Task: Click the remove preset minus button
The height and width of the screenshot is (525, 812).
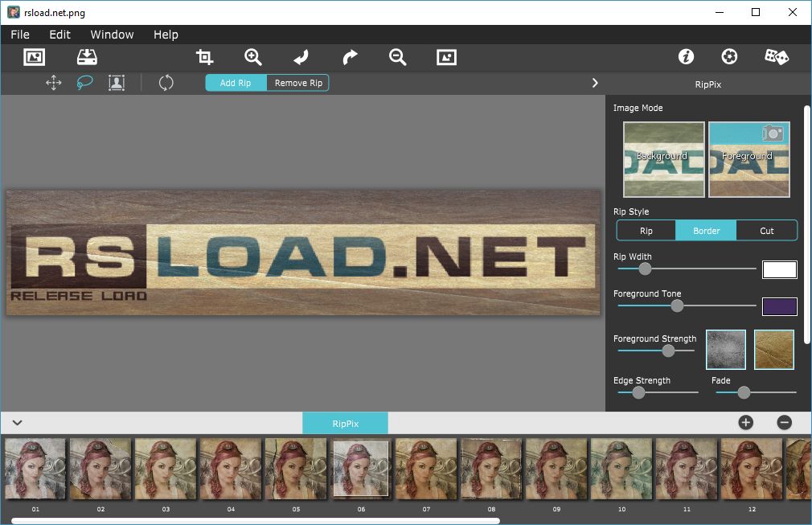Action: click(785, 423)
